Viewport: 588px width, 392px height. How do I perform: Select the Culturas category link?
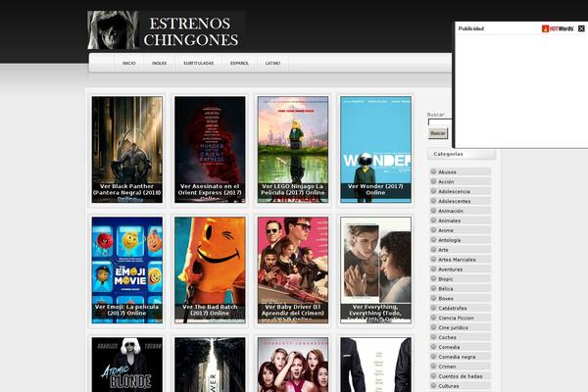point(449,386)
